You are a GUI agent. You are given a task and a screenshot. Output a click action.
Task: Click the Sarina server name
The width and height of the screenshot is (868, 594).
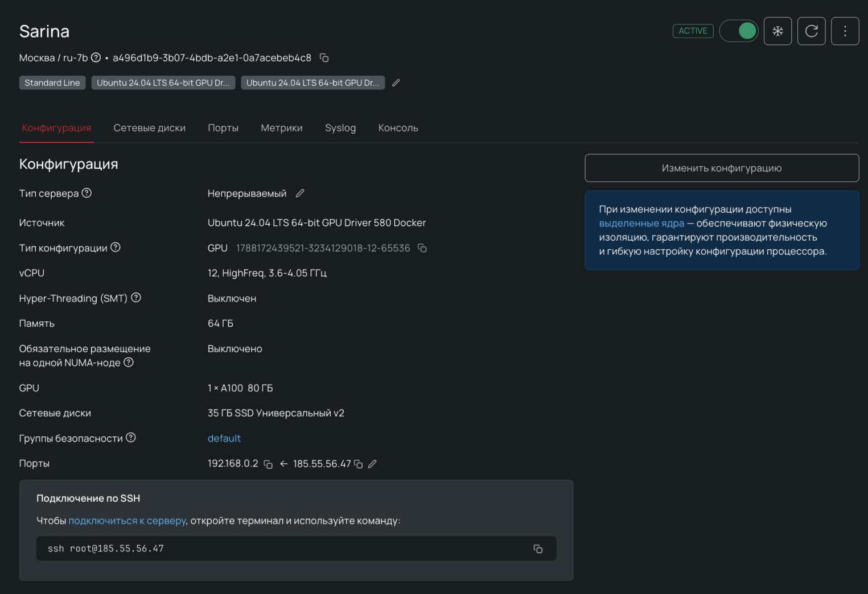coord(44,31)
